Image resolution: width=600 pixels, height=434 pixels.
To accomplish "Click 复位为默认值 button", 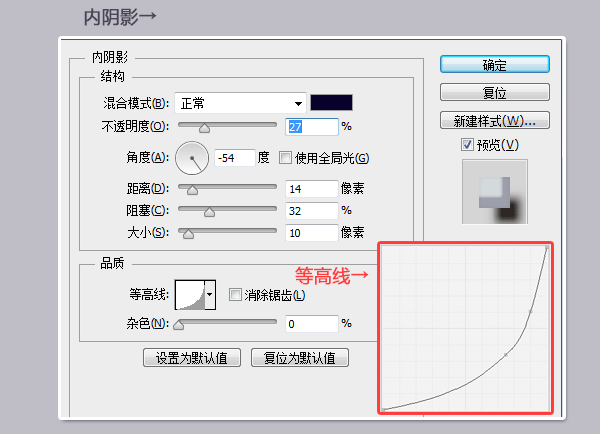I will [x=300, y=358].
